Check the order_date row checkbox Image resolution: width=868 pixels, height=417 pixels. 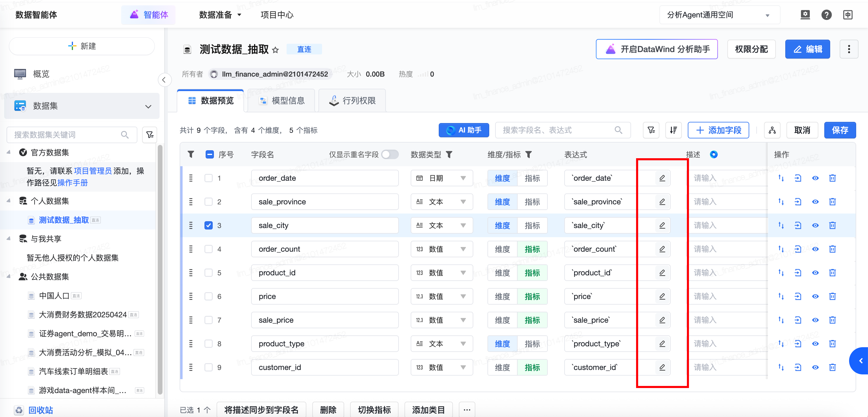pyautogui.click(x=209, y=178)
